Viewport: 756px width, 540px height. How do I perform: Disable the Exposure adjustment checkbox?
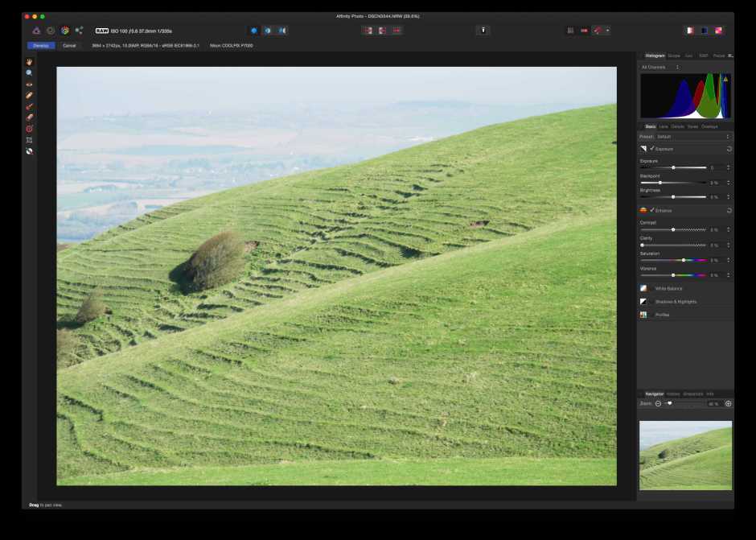[x=651, y=148]
